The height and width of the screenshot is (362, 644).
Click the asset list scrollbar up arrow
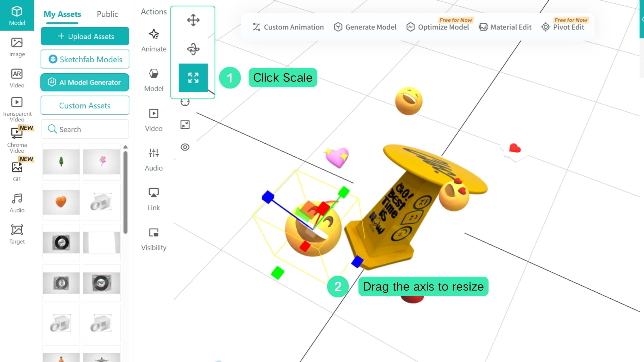click(126, 147)
